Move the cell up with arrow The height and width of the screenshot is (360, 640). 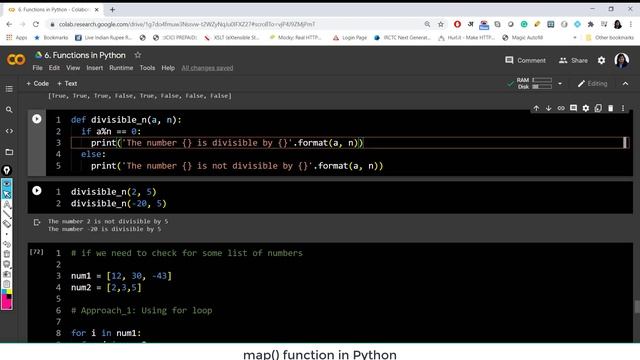pos(536,108)
